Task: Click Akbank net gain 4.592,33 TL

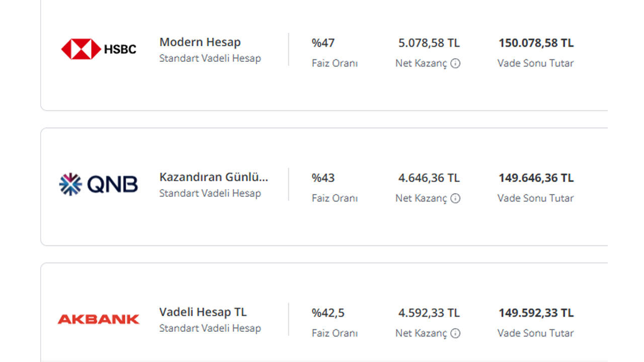Action: pyautogui.click(x=429, y=313)
